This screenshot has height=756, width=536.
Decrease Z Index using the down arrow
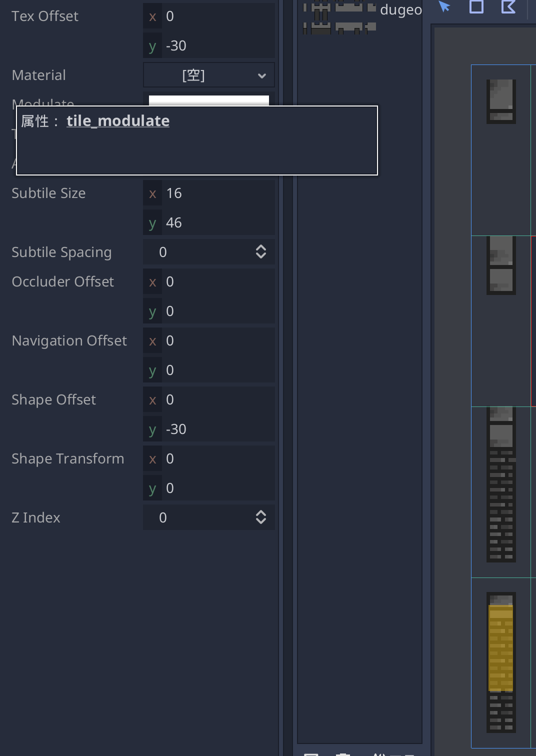click(261, 521)
